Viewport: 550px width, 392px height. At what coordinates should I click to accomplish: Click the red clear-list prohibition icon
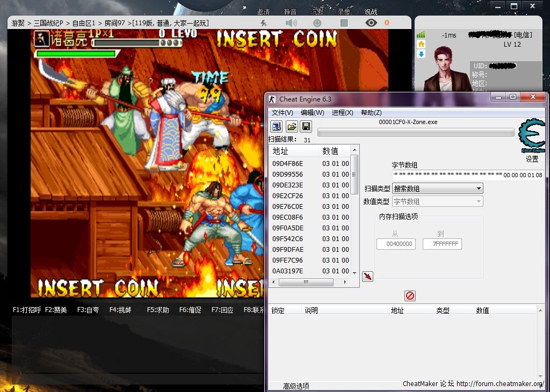click(410, 296)
